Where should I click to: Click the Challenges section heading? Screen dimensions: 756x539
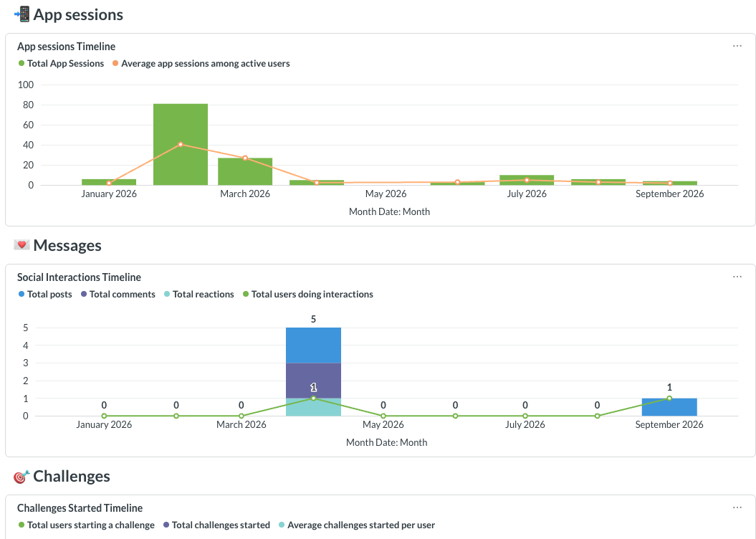pyautogui.click(x=72, y=477)
